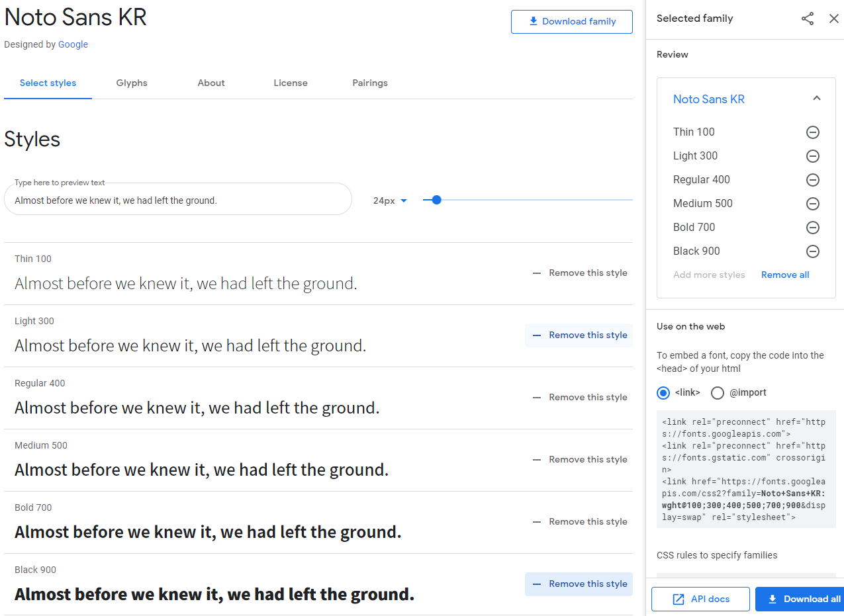Click 'CSS rules to specify families' text

tap(717, 556)
